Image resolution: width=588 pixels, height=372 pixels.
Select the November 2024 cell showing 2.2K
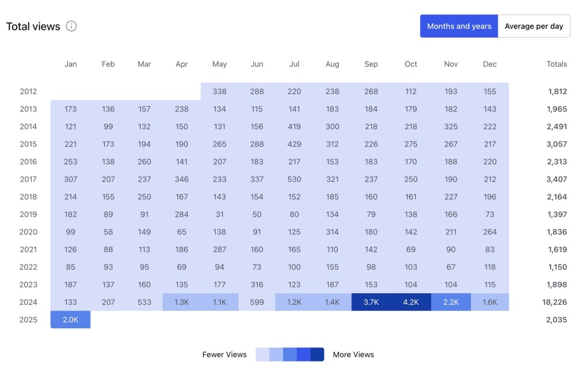click(451, 302)
